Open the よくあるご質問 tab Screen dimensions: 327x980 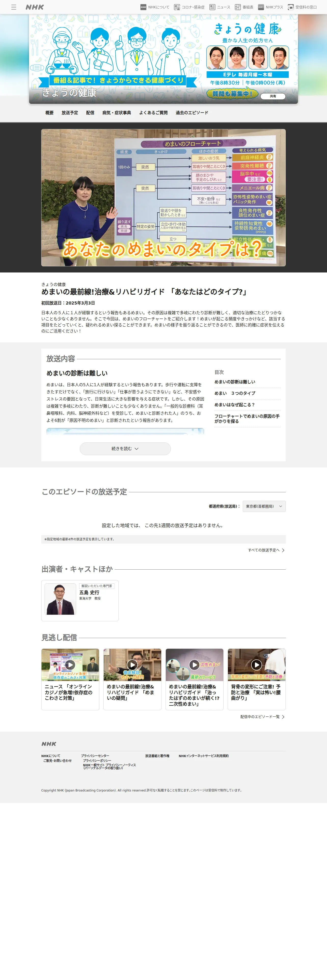pos(153,113)
